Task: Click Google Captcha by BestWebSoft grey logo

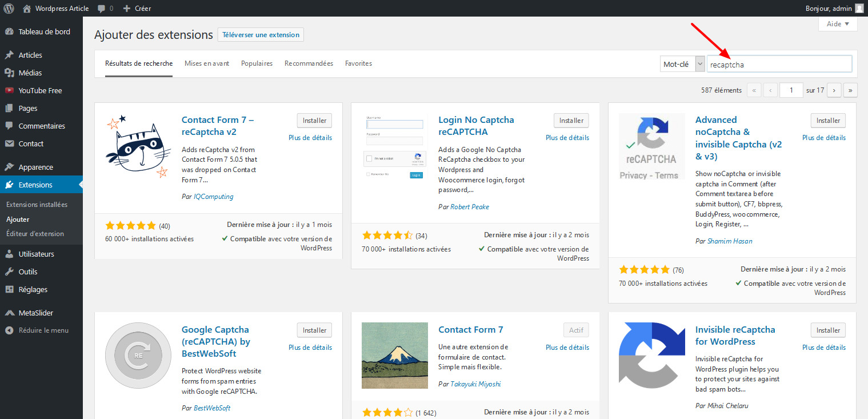Action: click(x=138, y=356)
